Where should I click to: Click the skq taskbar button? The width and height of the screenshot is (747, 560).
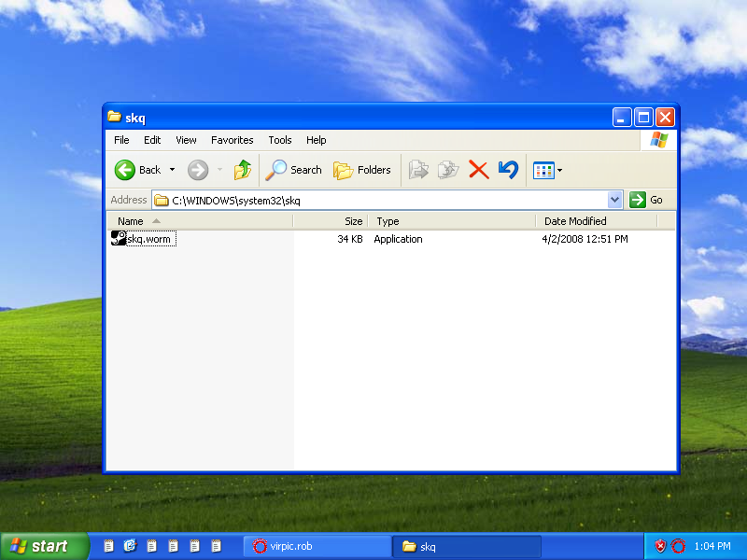(x=467, y=546)
